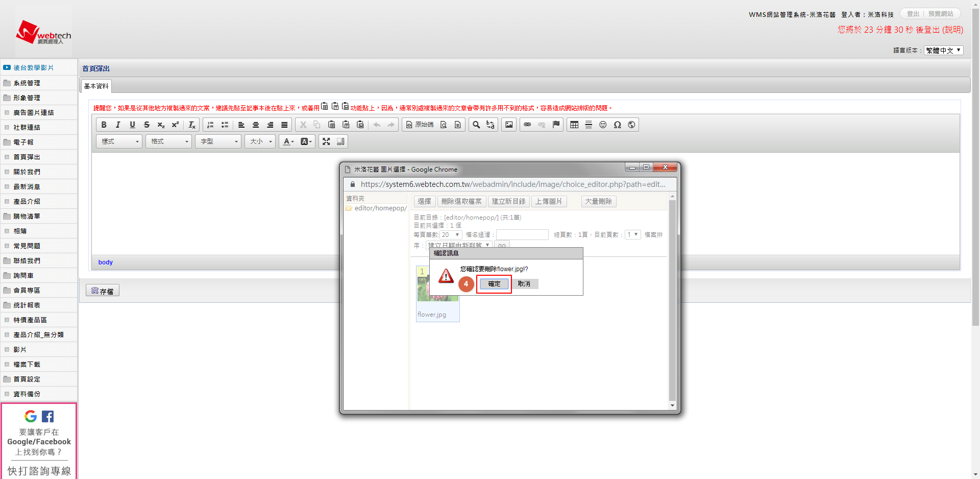Open the 大小 font size dropdown
The image size is (980, 479).
tap(260, 141)
